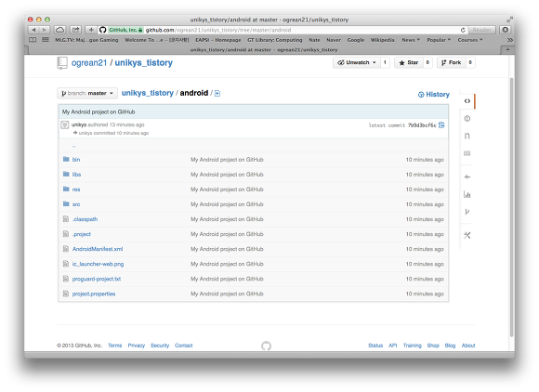Click the Safari back arrow
Screen dimensions: 539x392
[x=33, y=30]
